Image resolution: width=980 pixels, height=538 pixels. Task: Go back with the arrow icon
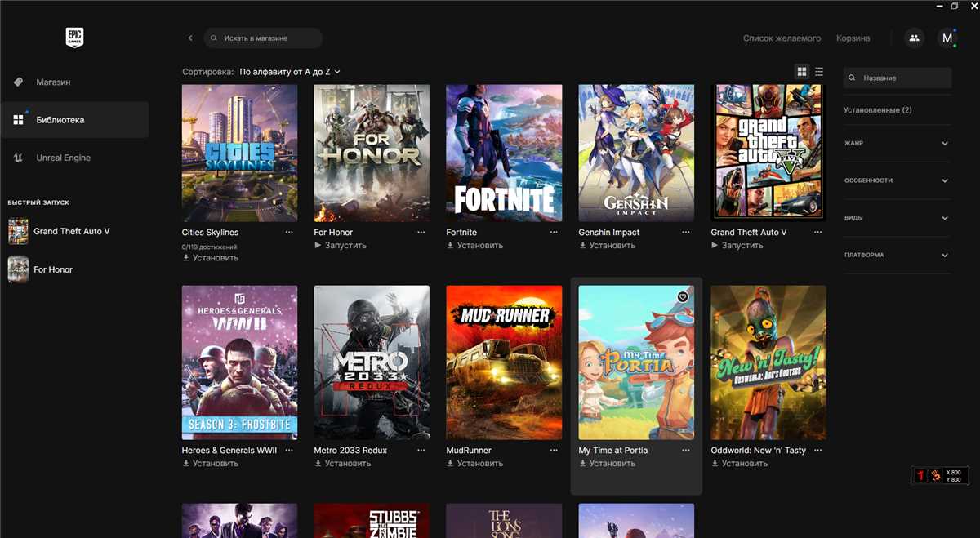pos(190,38)
